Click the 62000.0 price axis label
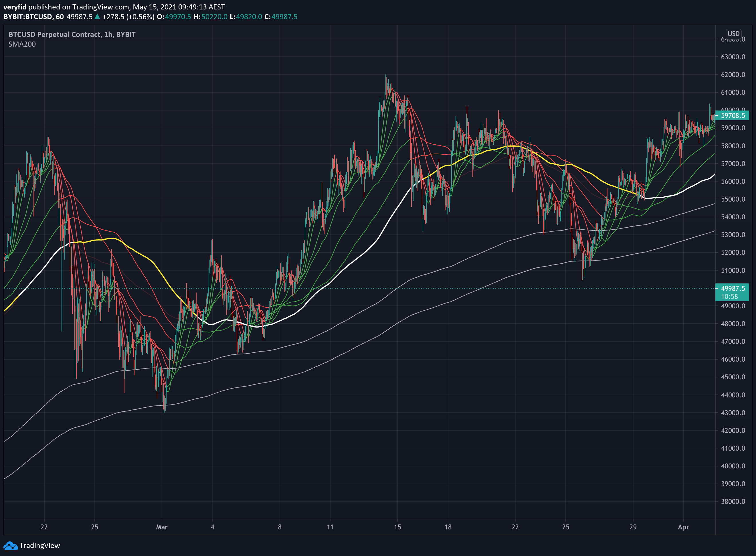The height and width of the screenshot is (556, 756). [733, 75]
